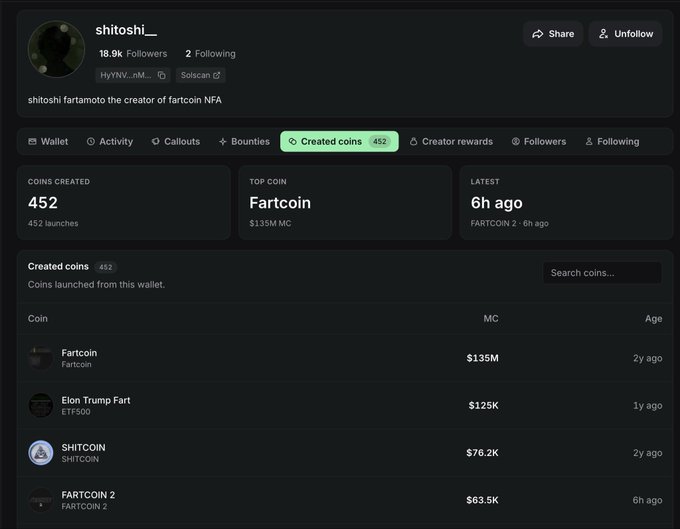This screenshot has height=529, width=680.
Task: Click the $135M market cap value
Action: (x=483, y=358)
